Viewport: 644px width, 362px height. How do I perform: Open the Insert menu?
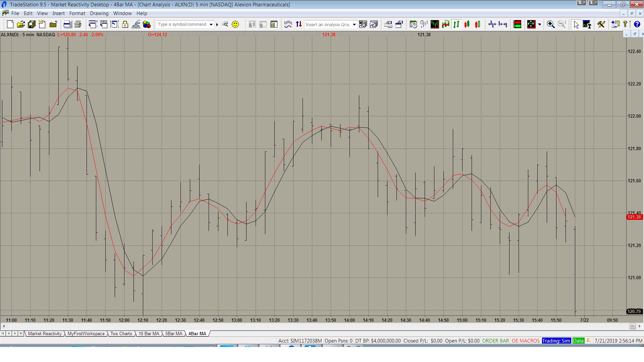(58, 13)
